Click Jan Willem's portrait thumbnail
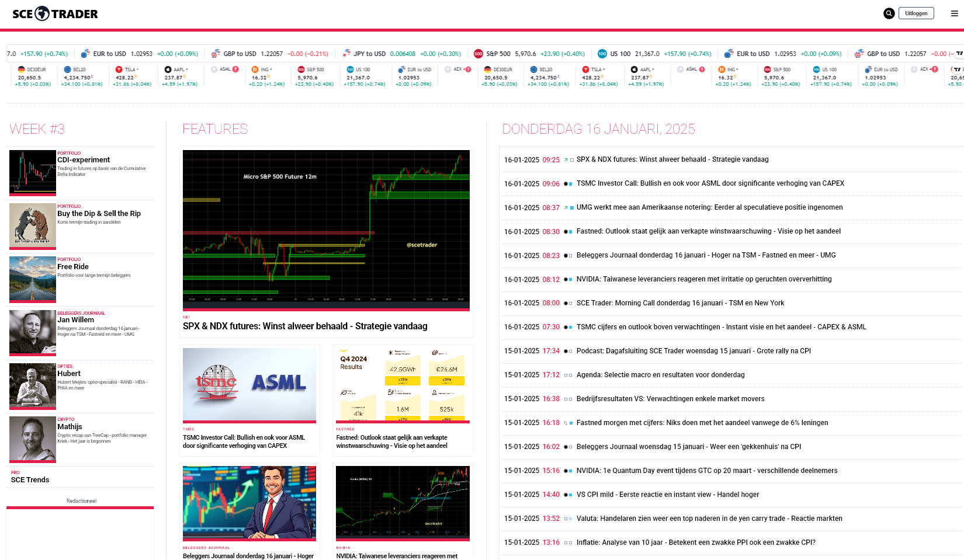 (33, 333)
